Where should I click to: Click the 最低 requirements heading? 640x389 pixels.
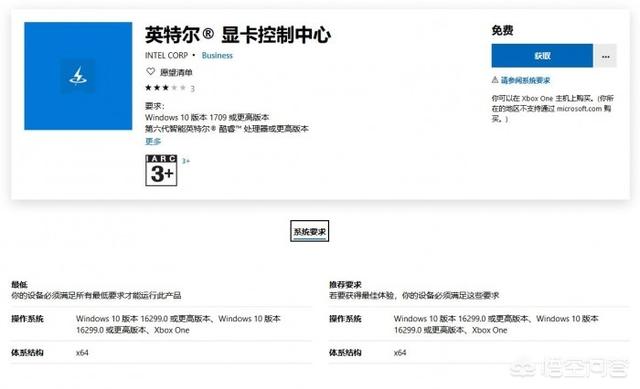[x=19, y=285]
